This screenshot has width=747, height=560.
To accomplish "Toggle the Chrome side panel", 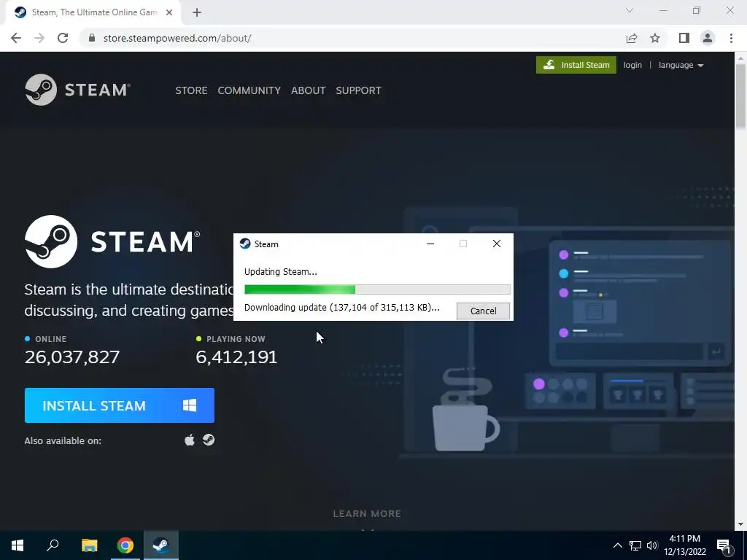I will pos(684,38).
